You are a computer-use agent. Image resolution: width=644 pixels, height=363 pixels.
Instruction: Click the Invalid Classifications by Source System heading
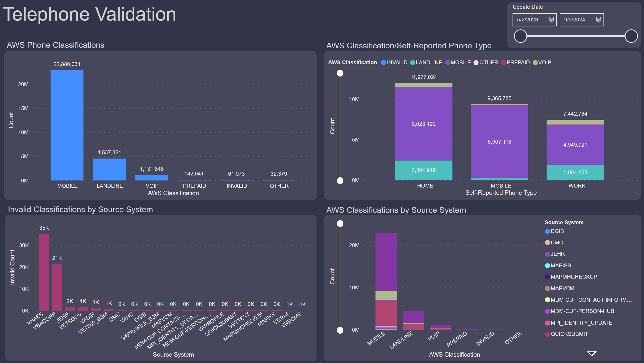coord(80,209)
